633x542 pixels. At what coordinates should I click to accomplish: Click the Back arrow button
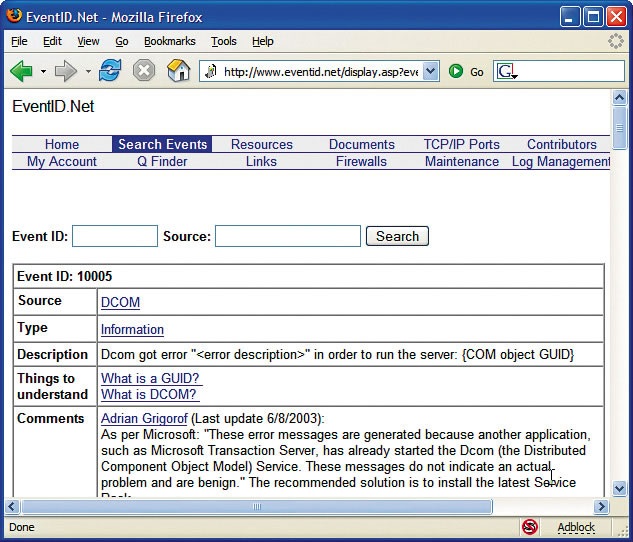coord(21,71)
